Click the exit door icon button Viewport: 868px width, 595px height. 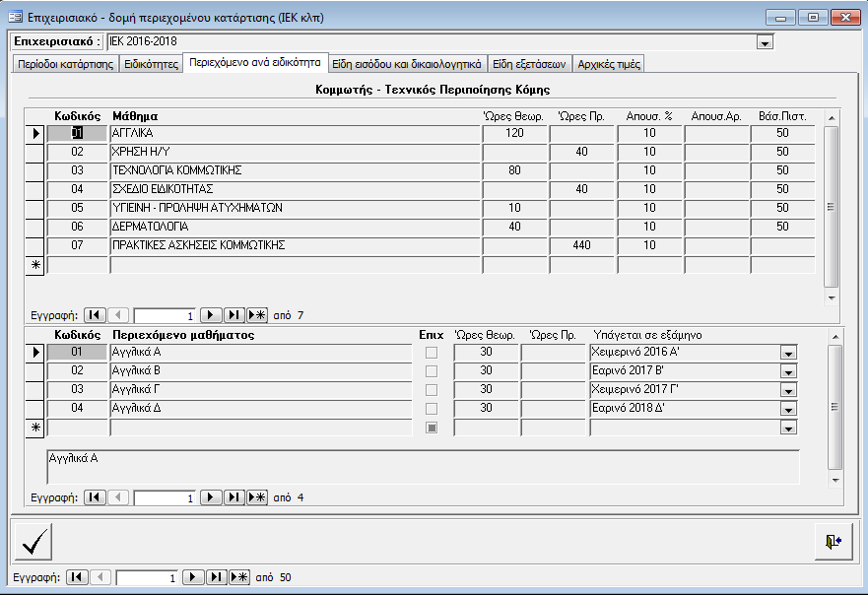[x=834, y=541]
